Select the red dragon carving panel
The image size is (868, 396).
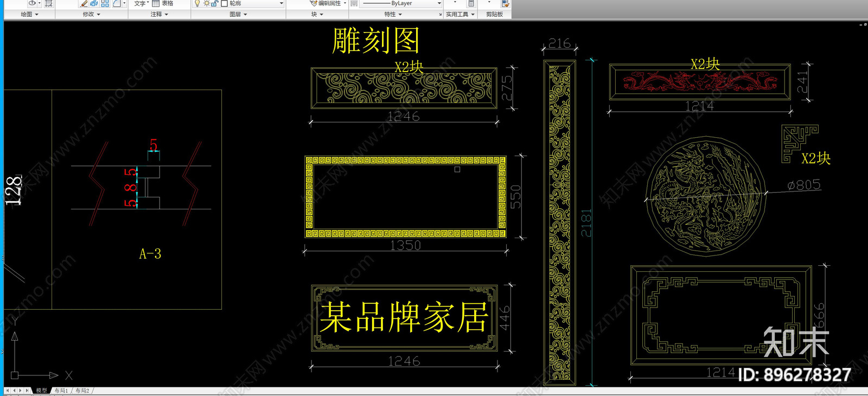point(700,82)
